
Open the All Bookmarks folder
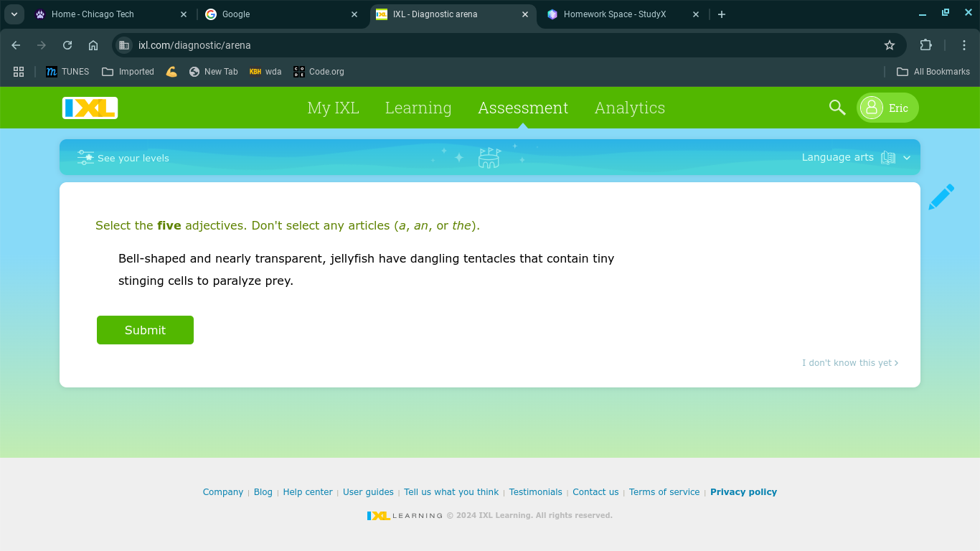tap(933, 72)
